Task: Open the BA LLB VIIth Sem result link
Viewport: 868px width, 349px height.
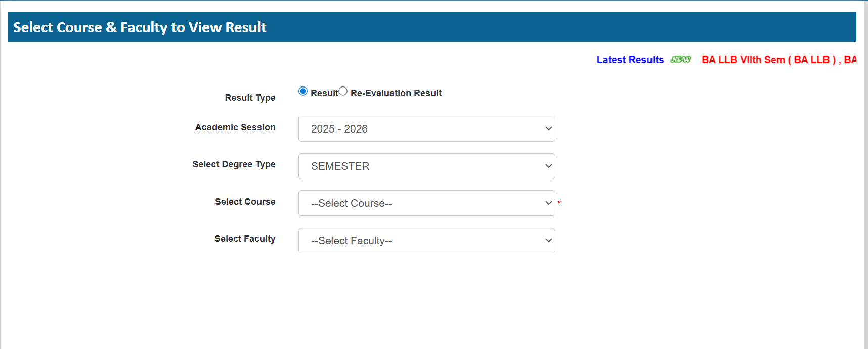Action: [x=759, y=59]
